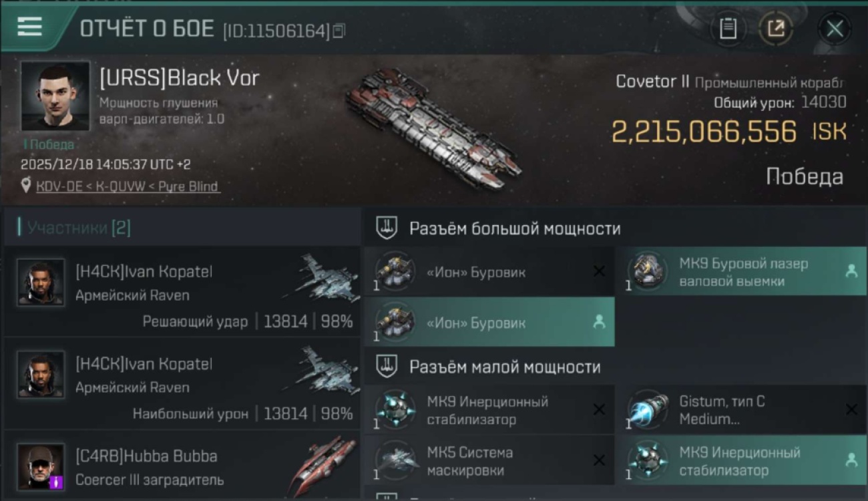Select the first «Ион» Буровик module

point(489,272)
